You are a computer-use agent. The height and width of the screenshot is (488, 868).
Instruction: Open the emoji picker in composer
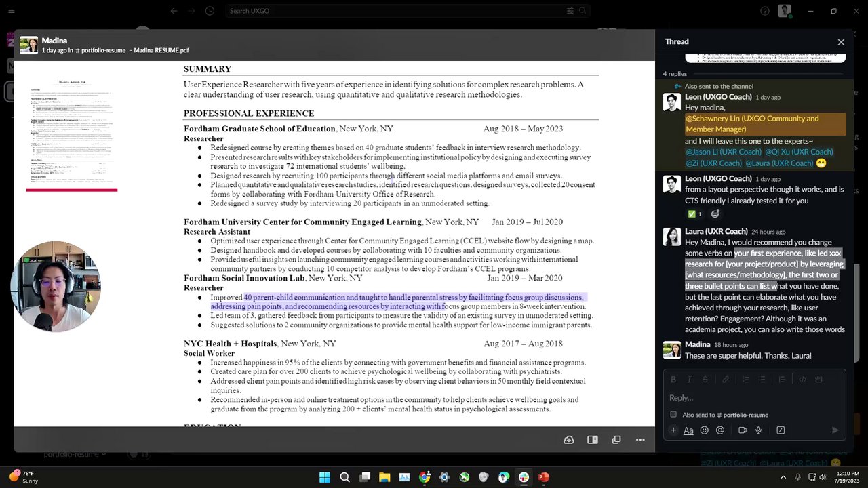tap(704, 430)
